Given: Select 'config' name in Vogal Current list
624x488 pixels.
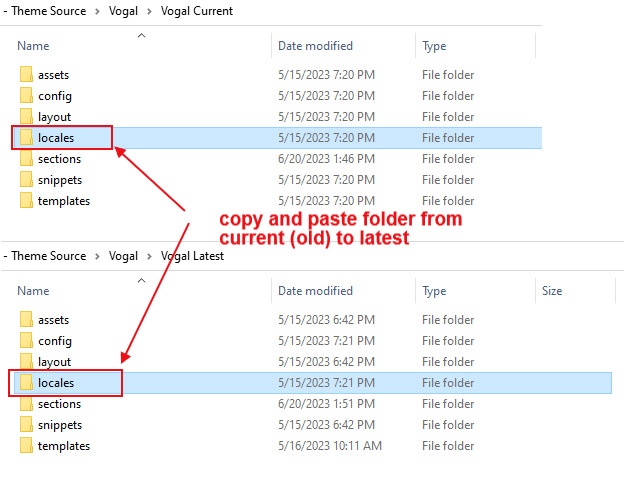Looking at the screenshot, I should click(x=55, y=96).
